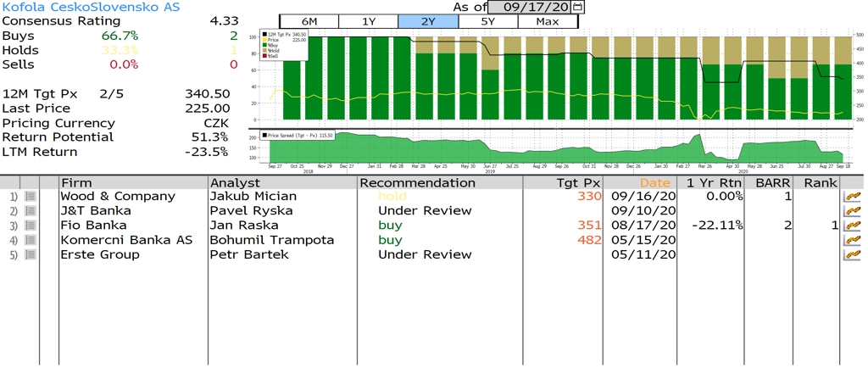Screen dimensions: 868x368
Task: Click the Buys percentage 66.7%
Action: pos(120,36)
